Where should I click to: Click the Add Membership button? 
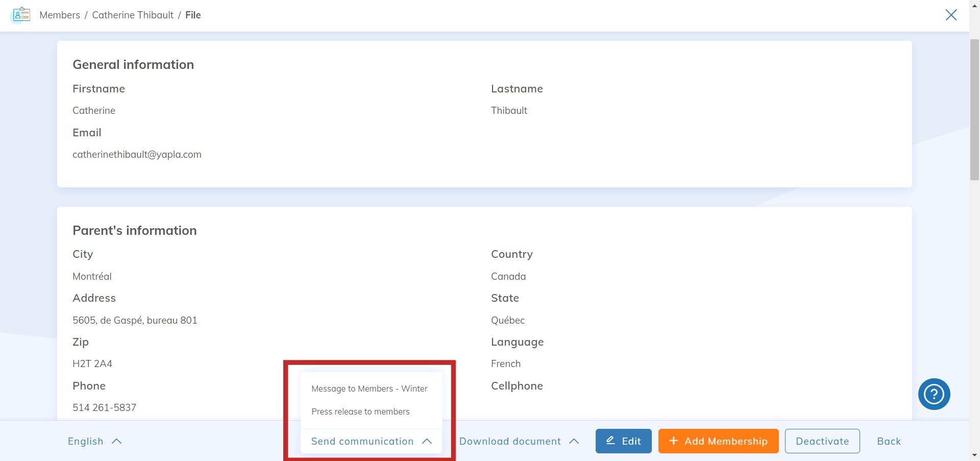(x=718, y=441)
